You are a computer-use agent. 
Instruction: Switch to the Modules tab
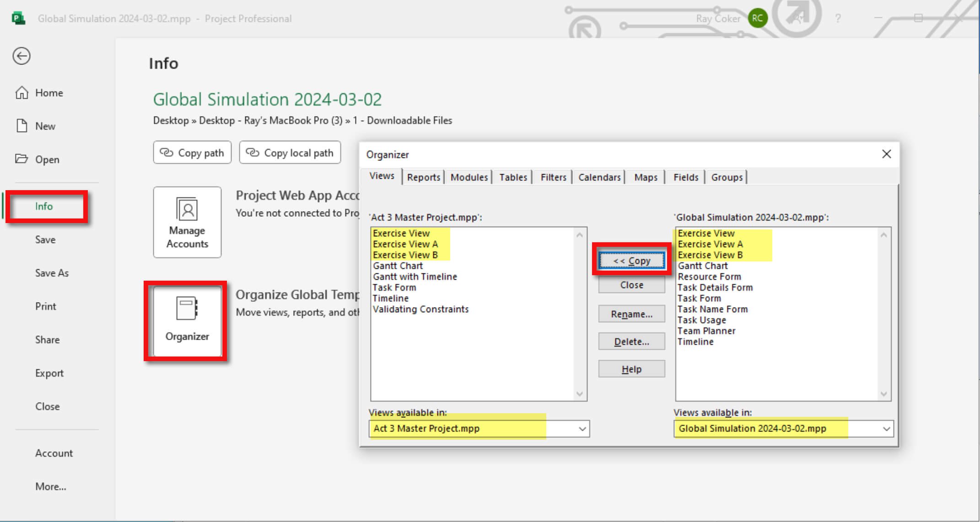pyautogui.click(x=469, y=177)
